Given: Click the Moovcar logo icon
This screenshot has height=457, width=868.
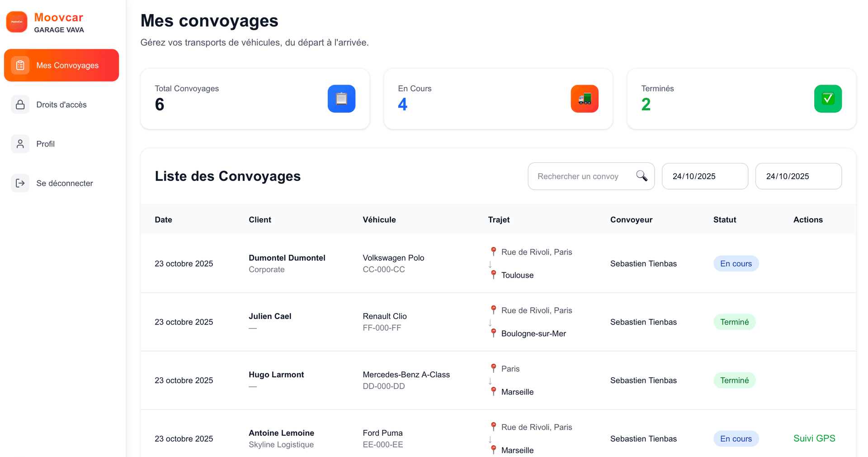Looking at the screenshot, I should click(x=17, y=22).
